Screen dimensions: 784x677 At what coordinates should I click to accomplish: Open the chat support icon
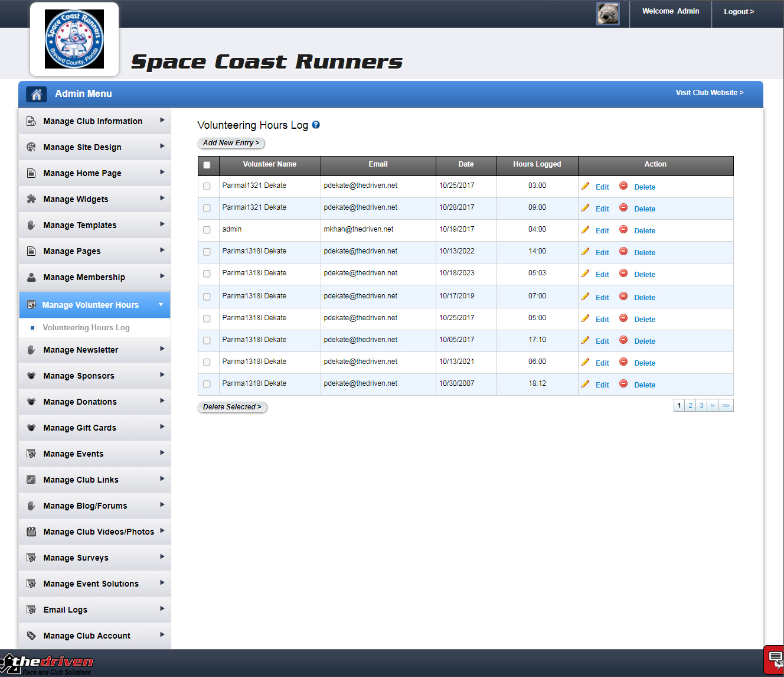coord(775,659)
